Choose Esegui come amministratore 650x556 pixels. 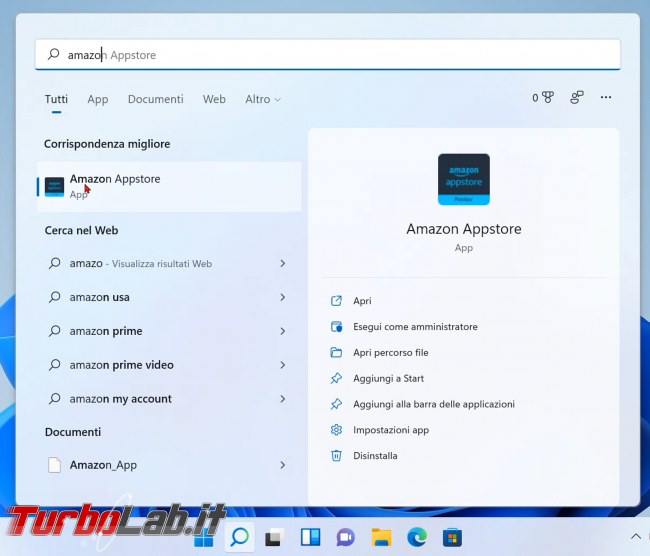pos(415,327)
